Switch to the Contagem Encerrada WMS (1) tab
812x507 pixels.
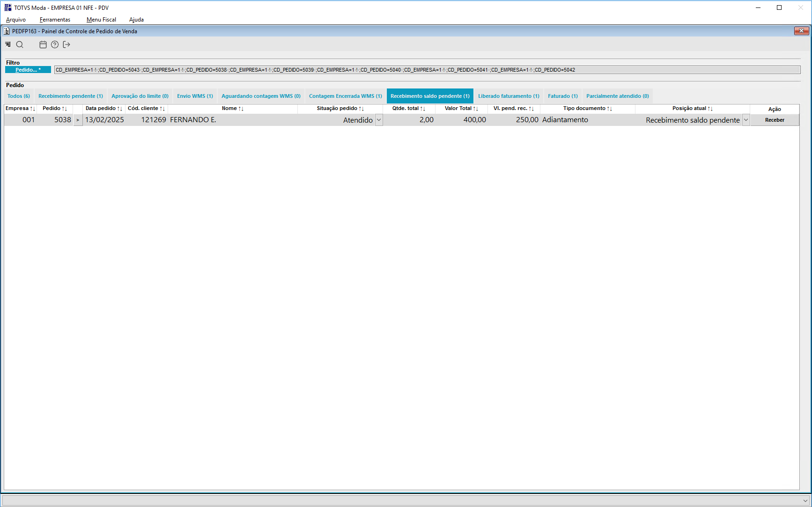click(x=346, y=96)
